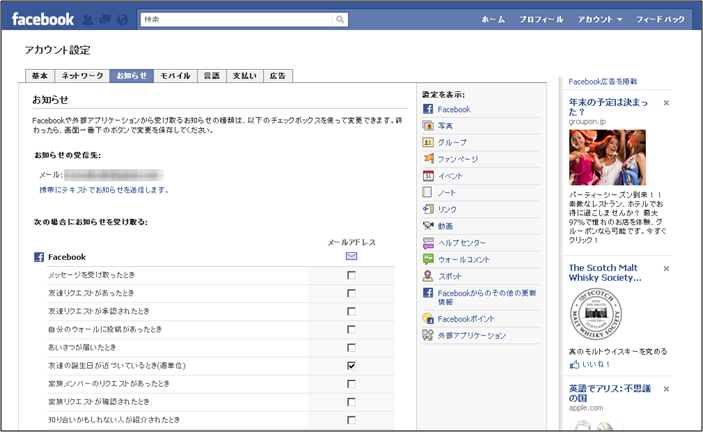Uncheck 友達の誕生日が近づいているとき checkbox
Viewport: 703px width, 432px height.
click(352, 366)
